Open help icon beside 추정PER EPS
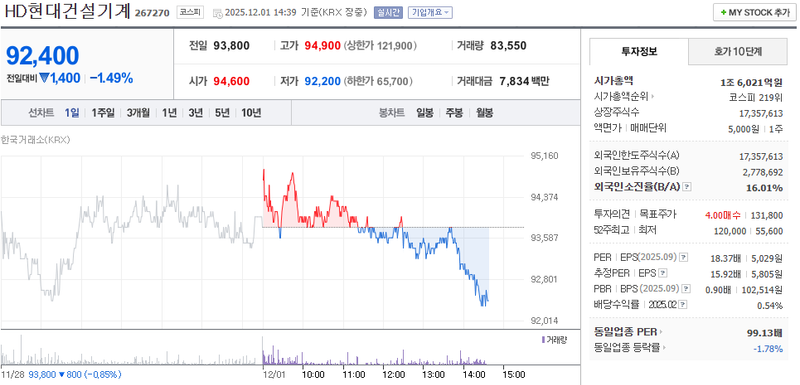The width and height of the screenshot is (800, 385). 662,273
